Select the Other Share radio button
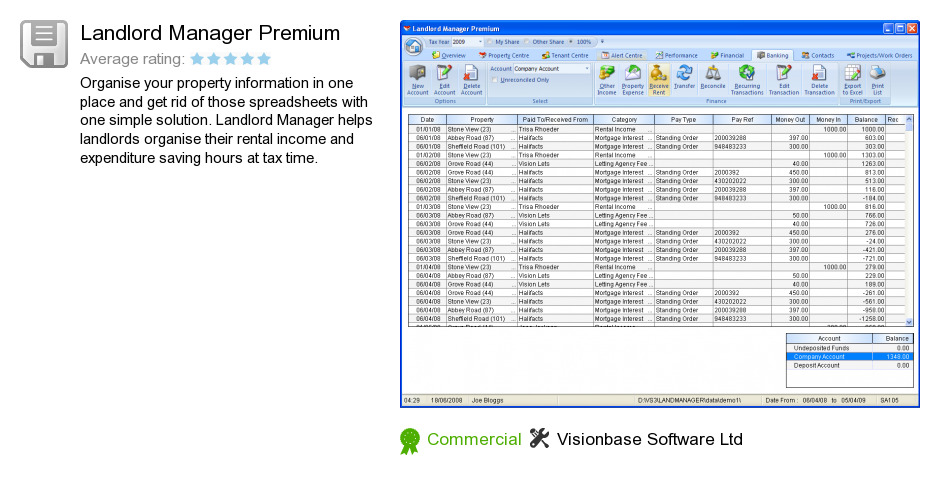This screenshot has height=485, width=940. tap(527, 42)
